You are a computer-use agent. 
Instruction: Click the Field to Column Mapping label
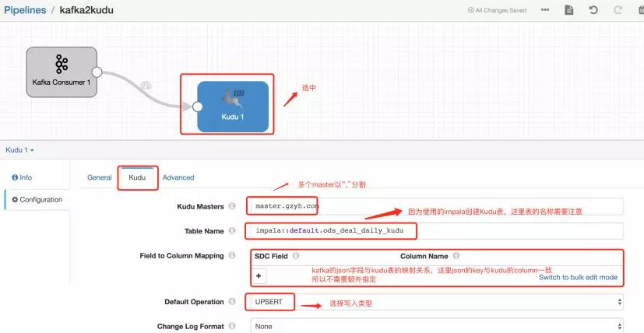coord(182,255)
